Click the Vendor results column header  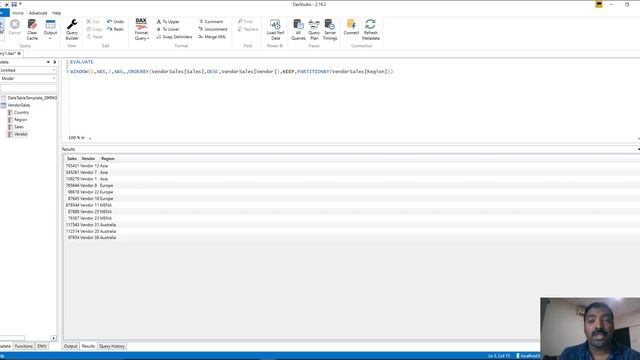[88, 158]
